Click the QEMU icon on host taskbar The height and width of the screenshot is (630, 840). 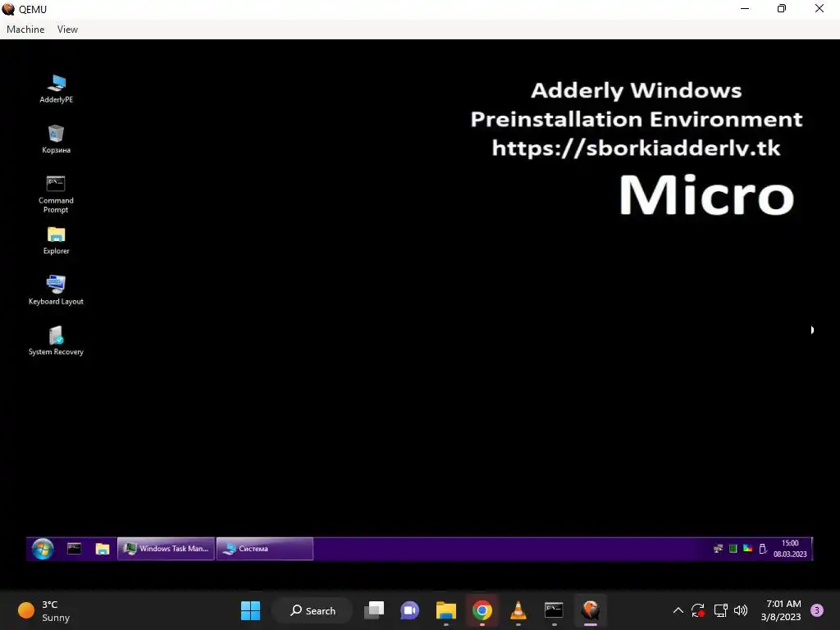591,610
